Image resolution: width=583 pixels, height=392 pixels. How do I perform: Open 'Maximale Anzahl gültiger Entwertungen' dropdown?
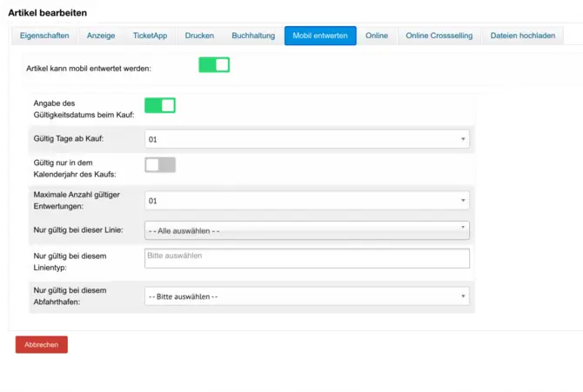coord(306,201)
